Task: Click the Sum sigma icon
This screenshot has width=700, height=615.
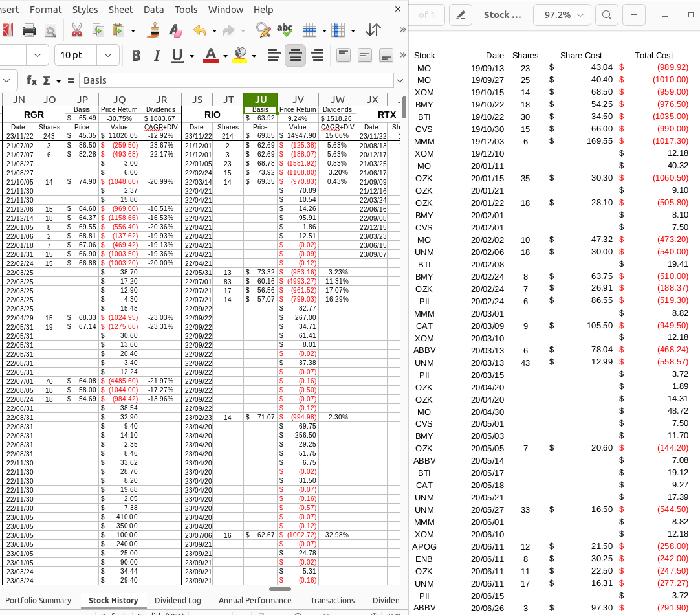Action: coord(47,80)
